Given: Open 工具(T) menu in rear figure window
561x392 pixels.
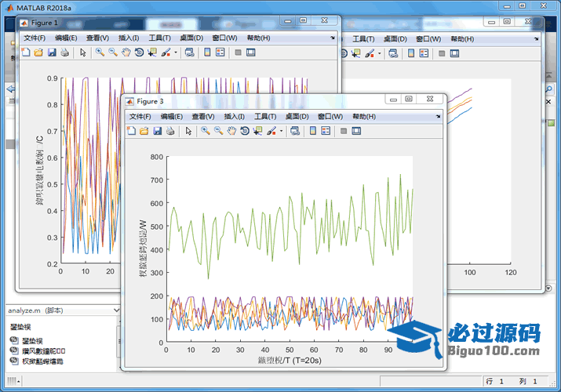Looking at the screenshot, I should 363,39.
